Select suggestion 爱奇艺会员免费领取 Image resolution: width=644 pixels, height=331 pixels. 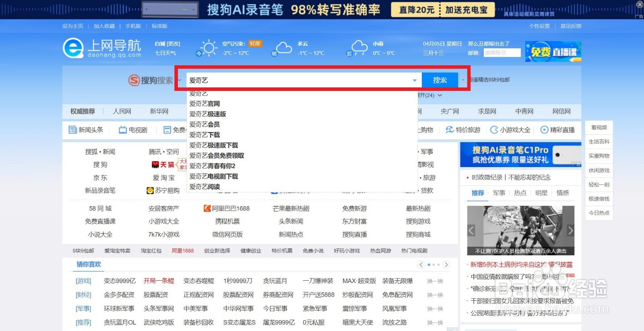click(x=217, y=155)
